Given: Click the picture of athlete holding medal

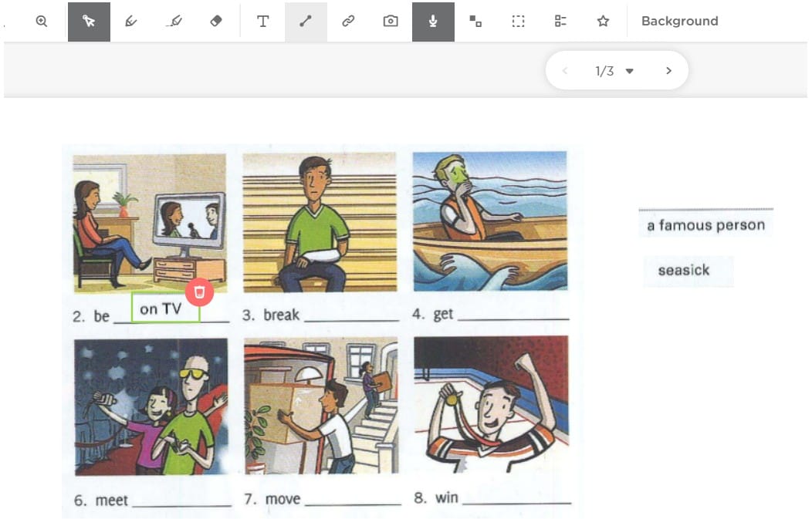Looking at the screenshot, I should (491, 404).
